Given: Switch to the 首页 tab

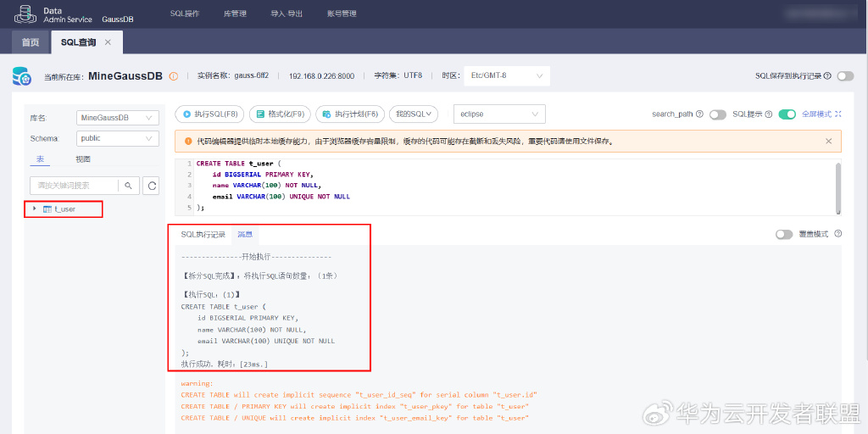Looking at the screenshot, I should (31, 42).
